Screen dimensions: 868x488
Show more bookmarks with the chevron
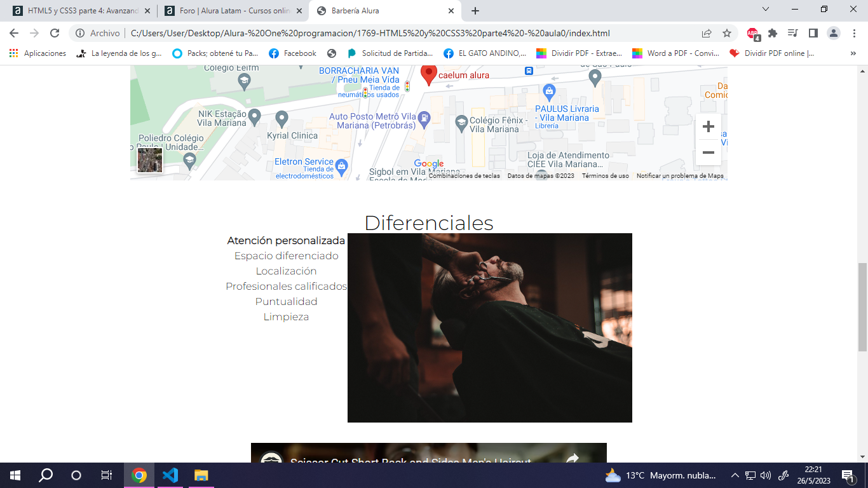(853, 53)
